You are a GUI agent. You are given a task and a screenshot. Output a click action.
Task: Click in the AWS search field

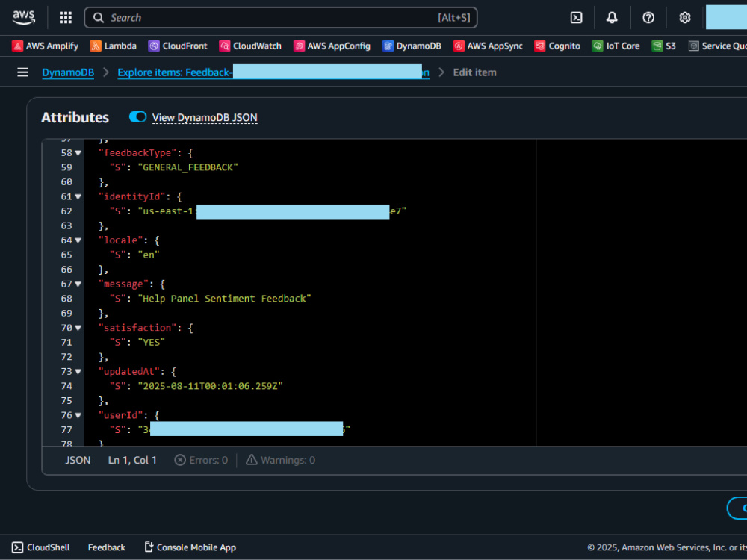pos(281,18)
